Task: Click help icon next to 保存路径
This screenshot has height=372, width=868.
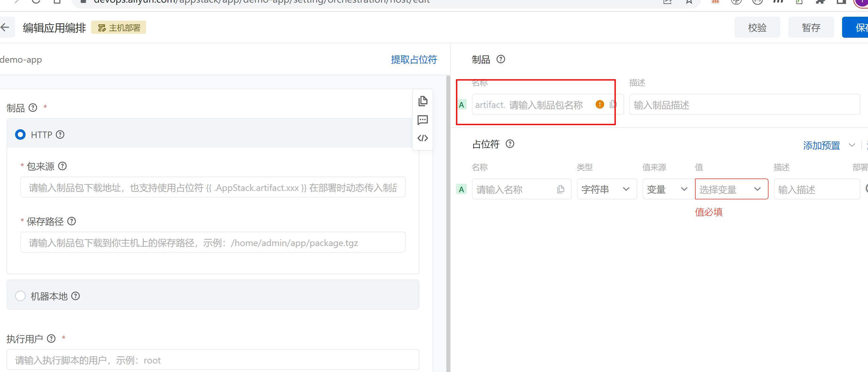Action: (x=72, y=221)
